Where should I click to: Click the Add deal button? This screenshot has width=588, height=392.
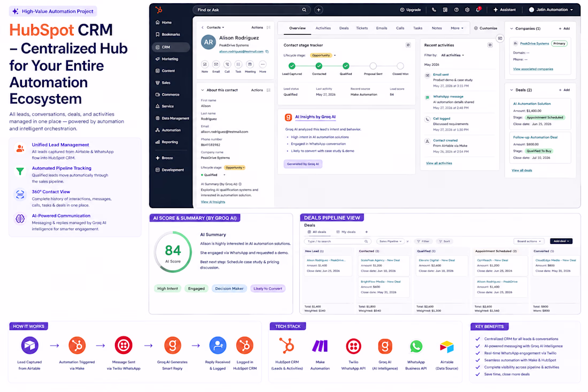[x=561, y=241]
